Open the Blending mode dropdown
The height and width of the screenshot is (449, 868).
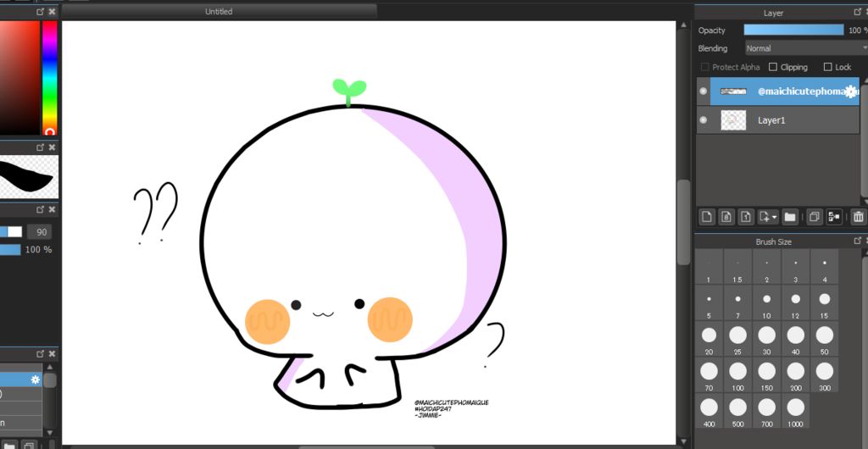[806, 48]
